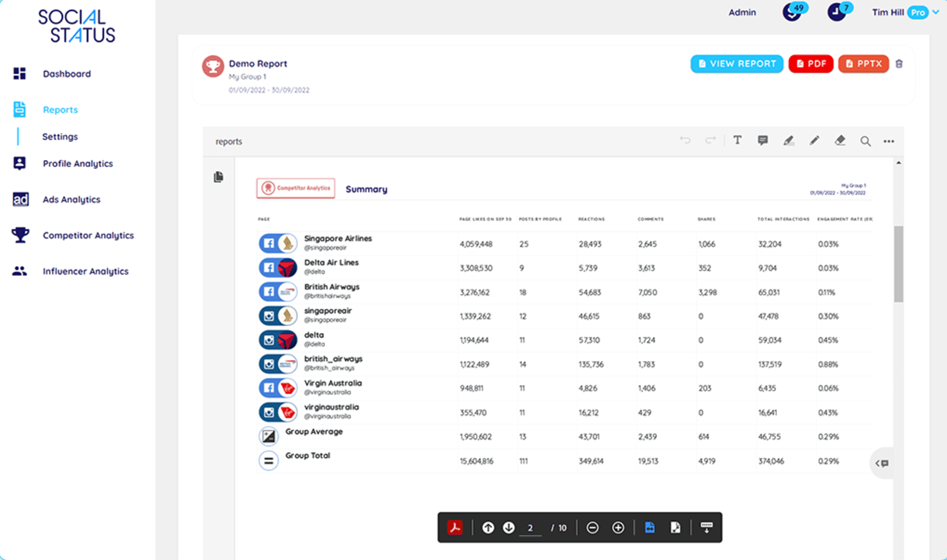Open the search in document tool

[x=865, y=141]
